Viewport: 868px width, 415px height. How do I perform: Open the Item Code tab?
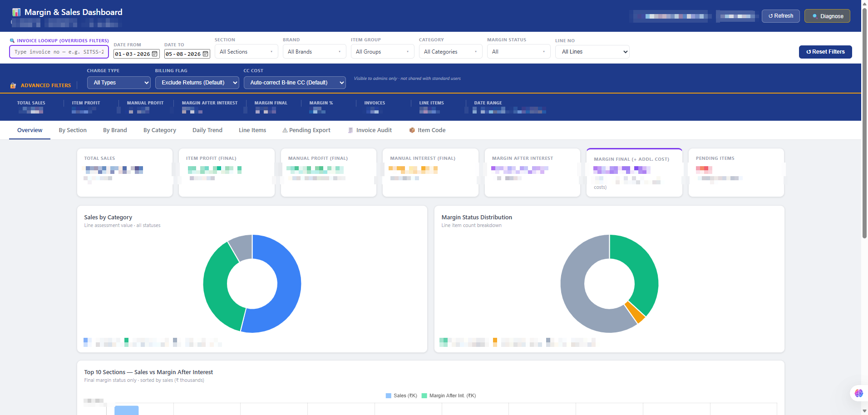pos(427,130)
